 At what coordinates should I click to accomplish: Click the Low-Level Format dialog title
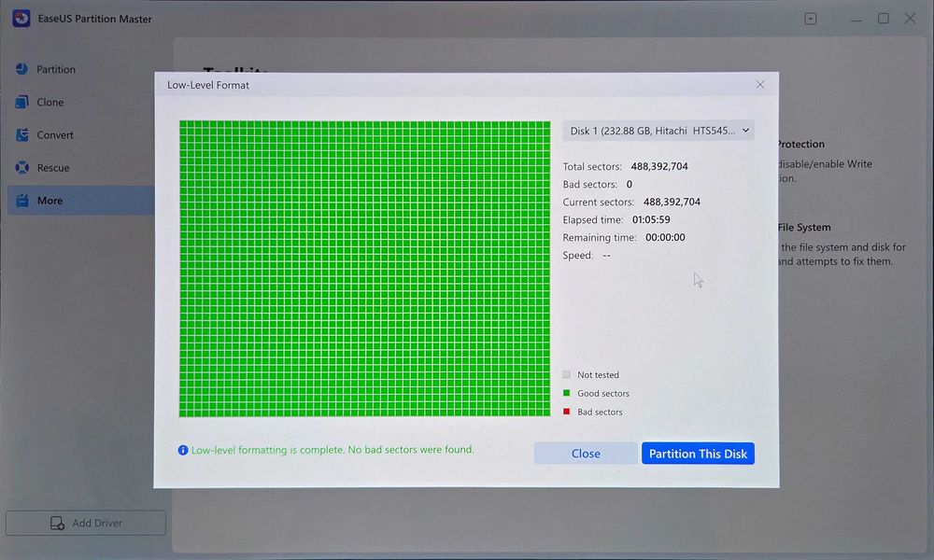click(208, 85)
